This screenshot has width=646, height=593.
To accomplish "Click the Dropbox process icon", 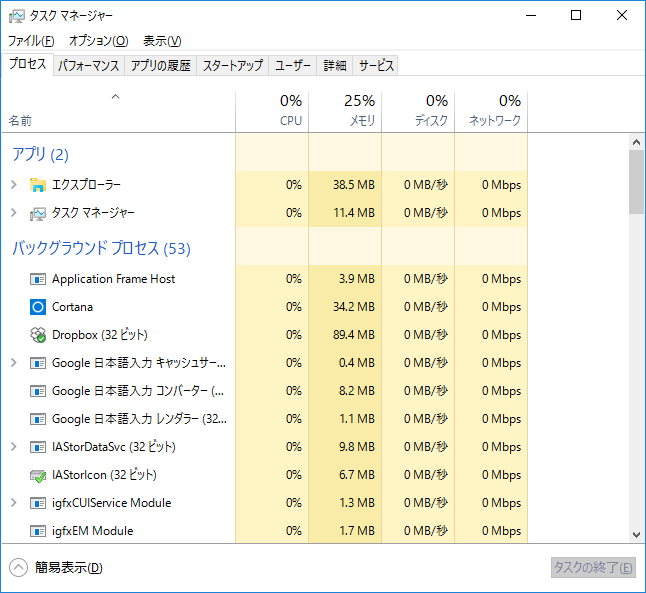I will (38, 335).
